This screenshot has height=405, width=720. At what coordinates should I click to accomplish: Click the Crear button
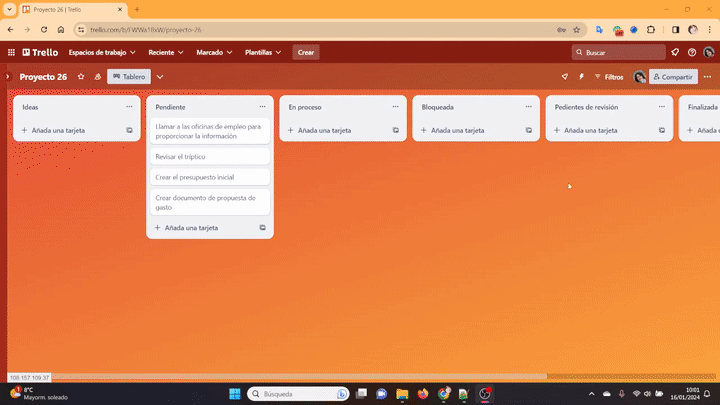[x=306, y=52]
